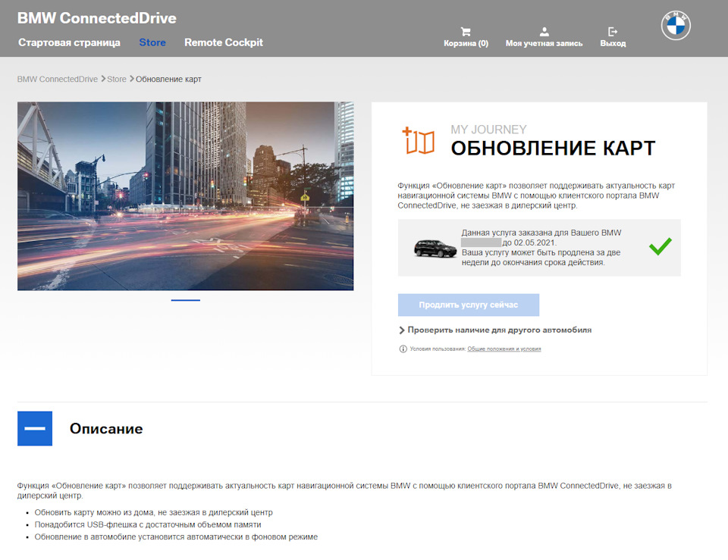728x560 pixels.
Task: Click the city night street photo
Action: tap(185, 196)
